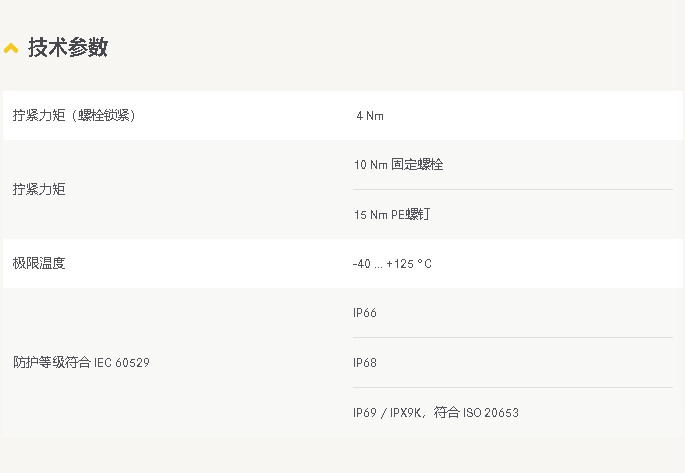The image size is (685, 473).
Task: Select the 极限温度 row label
Action: point(39,263)
